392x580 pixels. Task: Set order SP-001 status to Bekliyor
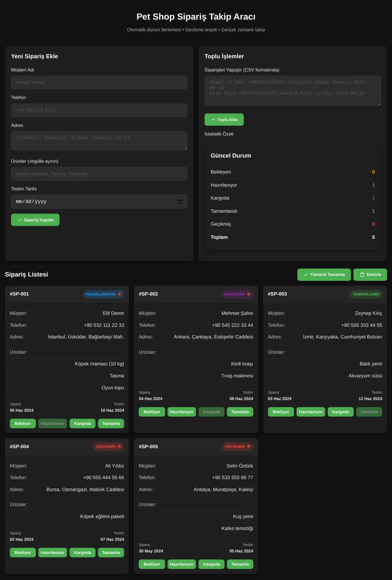pyautogui.click(x=23, y=423)
